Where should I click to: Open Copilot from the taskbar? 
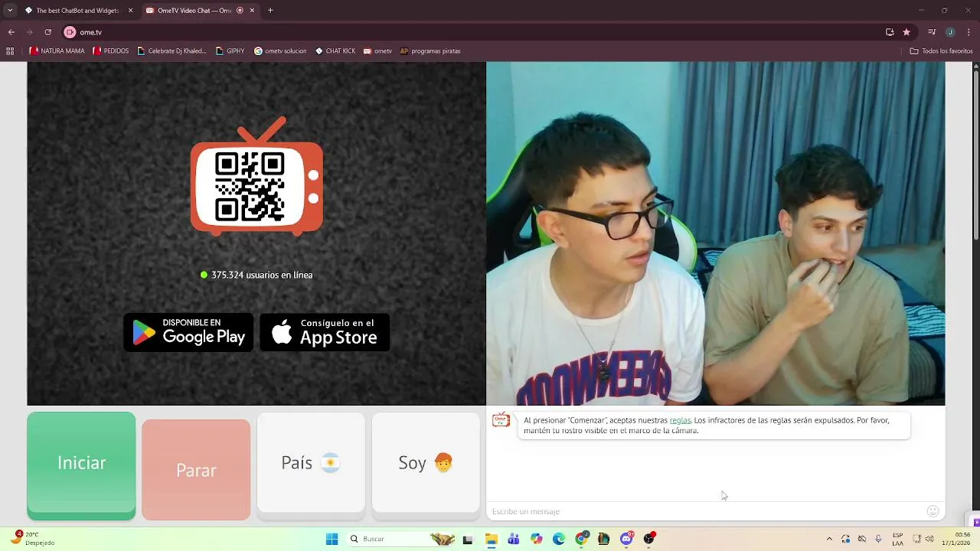(x=536, y=539)
